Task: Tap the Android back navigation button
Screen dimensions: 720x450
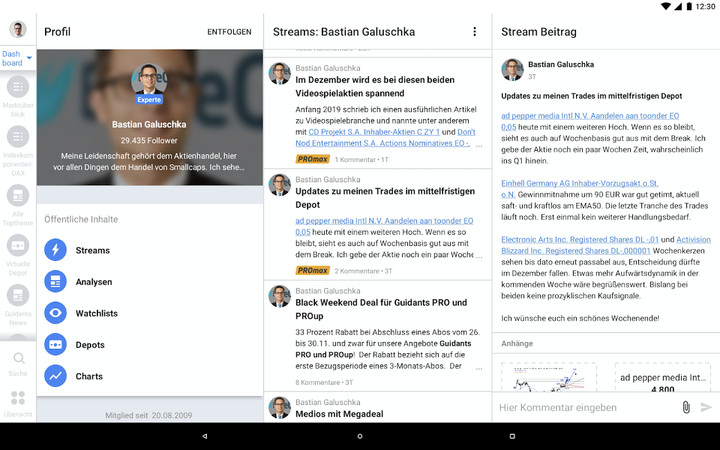Action: (x=205, y=436)
